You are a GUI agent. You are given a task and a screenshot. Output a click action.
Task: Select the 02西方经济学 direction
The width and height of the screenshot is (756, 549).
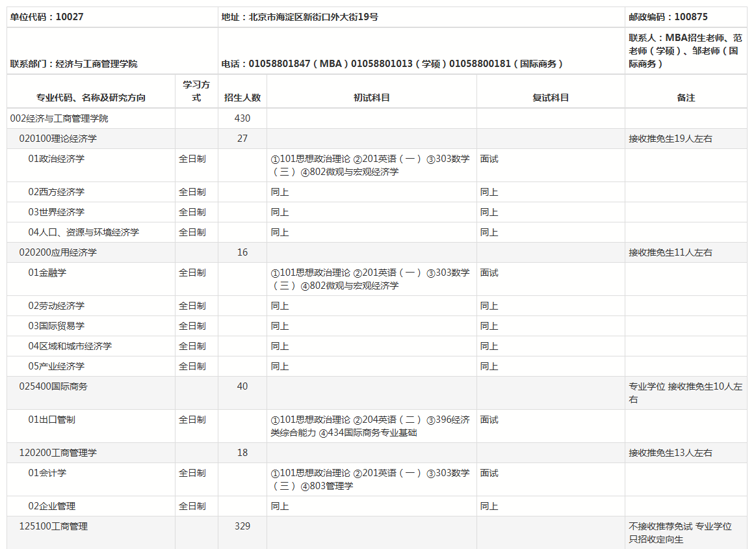[x=57, y=191]
